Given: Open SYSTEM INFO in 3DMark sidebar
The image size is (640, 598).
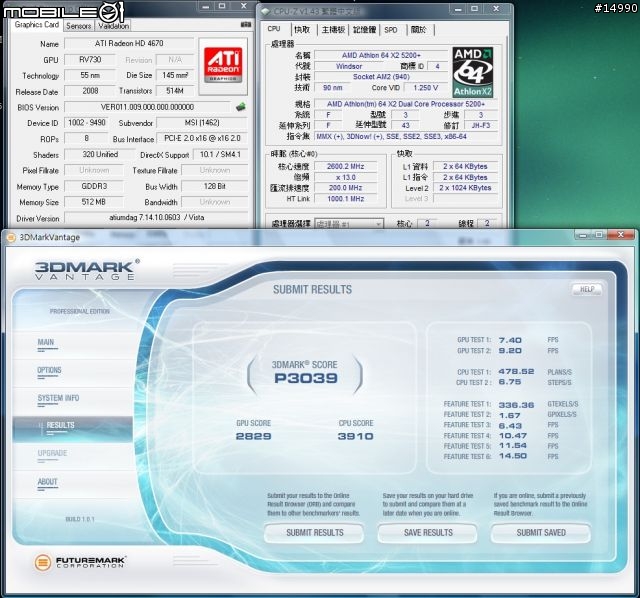Looking at the screenshot, I should (58, 398).
